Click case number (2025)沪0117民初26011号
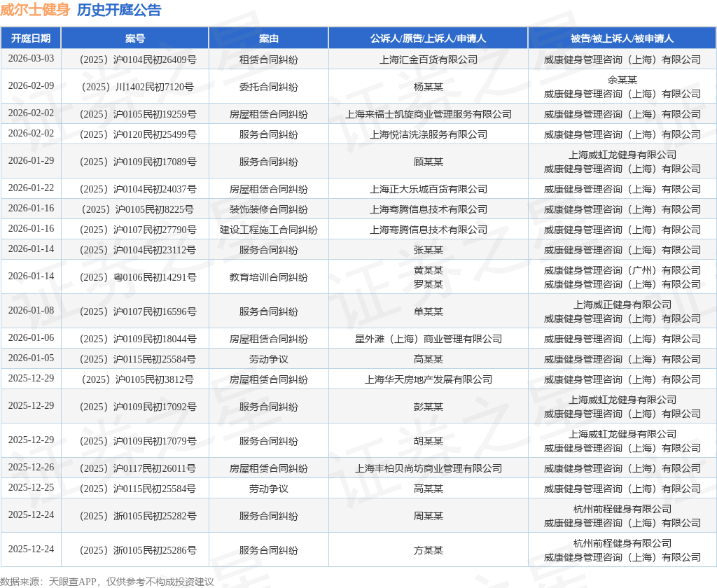The width and height of the screenshot is (717, 588). point(138,469)
